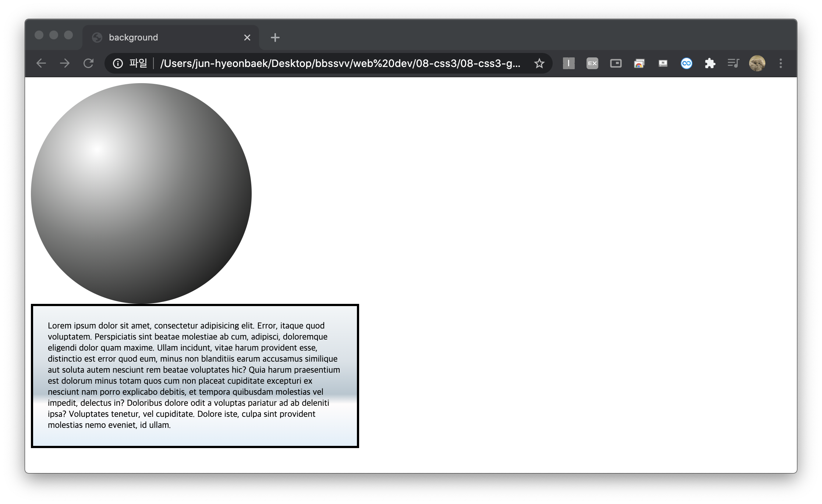Bookmark this page with the star
822x504 pixels.
(539, 63)
